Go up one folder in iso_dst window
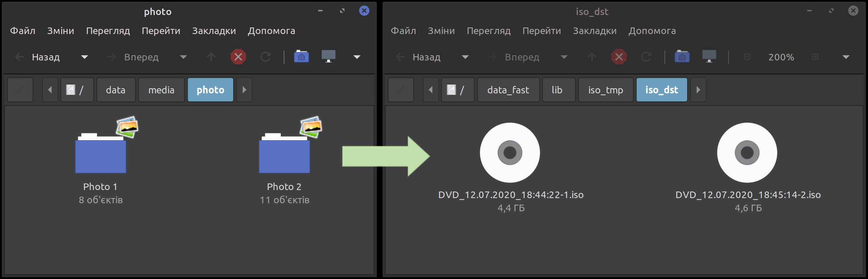 (x=592, y=57)
